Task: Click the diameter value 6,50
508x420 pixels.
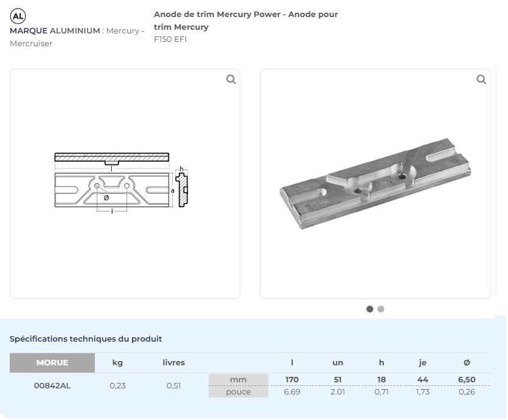Action: pyautogui.click(x=467, y=379)
